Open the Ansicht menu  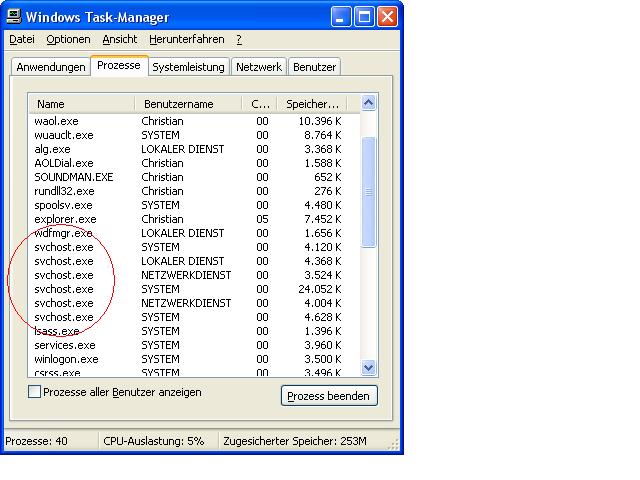[120, 39]
